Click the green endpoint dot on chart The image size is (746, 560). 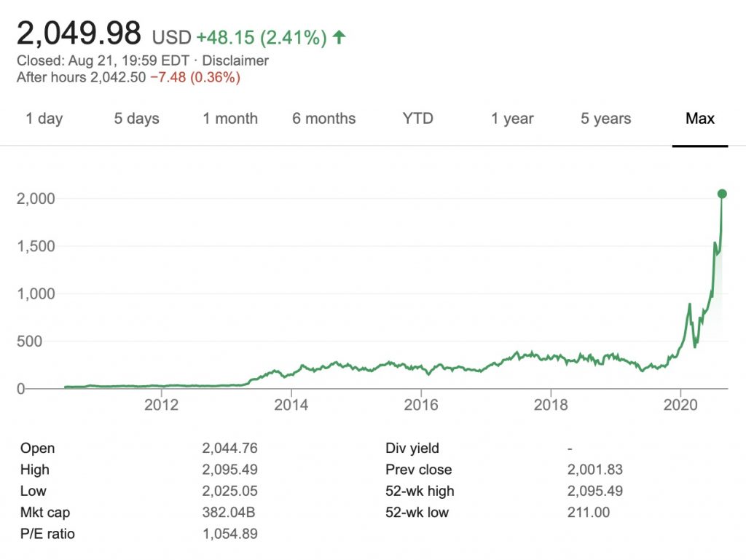tap(722, 194)
